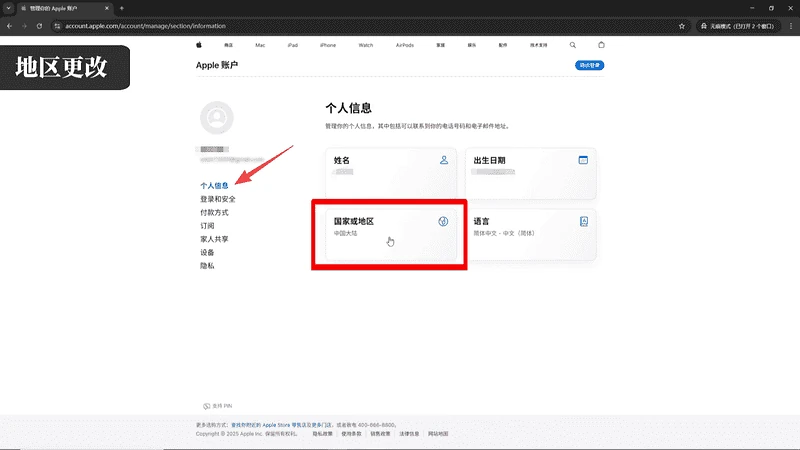The width and height of the screenshot is (800, 450).
Task: Select 隐私 in the sidebar
Action: [207, 265]
